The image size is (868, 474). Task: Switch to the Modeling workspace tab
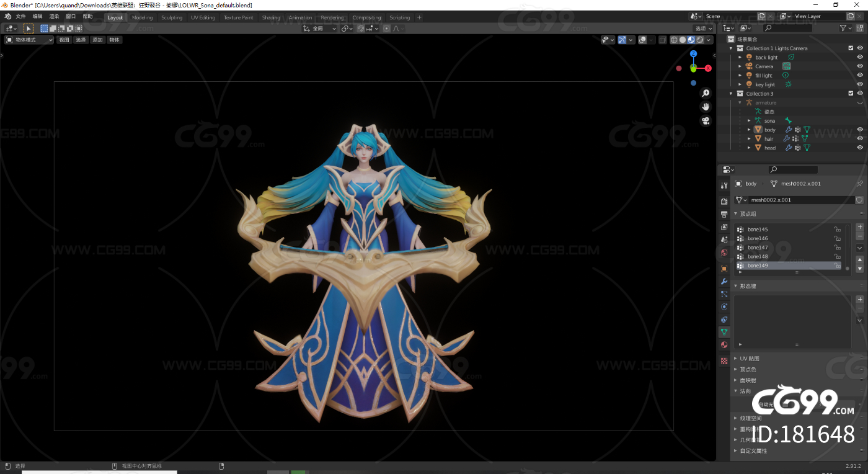tap(142, 17)
